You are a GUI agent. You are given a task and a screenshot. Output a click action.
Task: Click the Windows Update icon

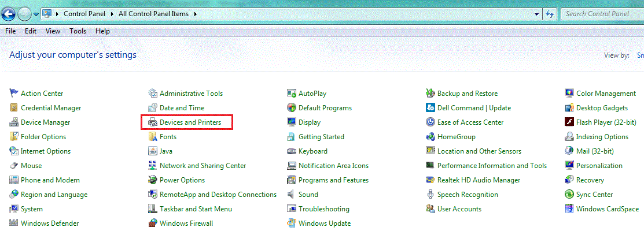click(292, 223)
